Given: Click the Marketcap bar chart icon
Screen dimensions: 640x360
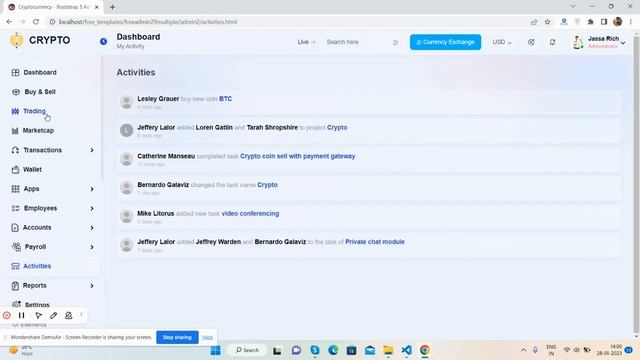Looking at the screenshot, I should (x=15, y=131).
